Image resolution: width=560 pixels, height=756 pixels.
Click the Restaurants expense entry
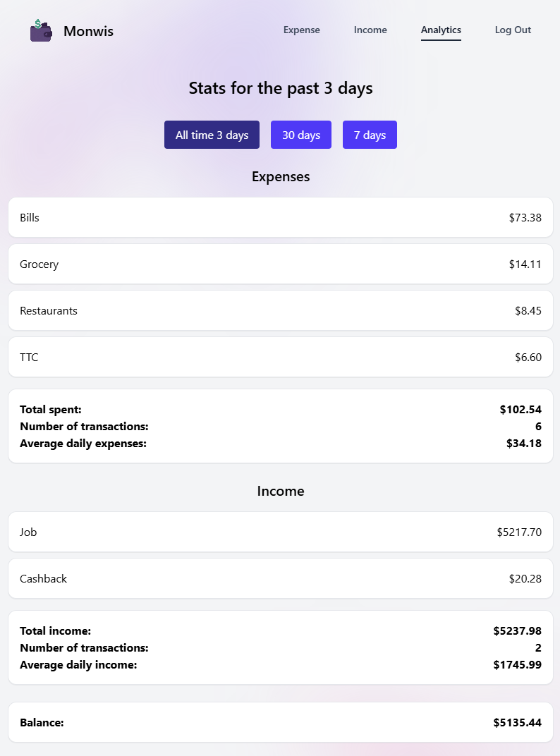[x=280, y=310]
